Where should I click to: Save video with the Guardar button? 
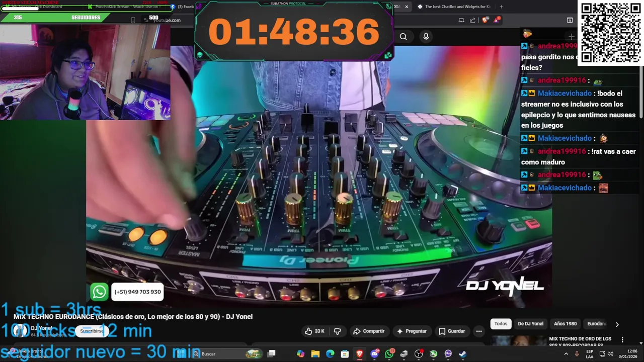[x=451, y=331]
